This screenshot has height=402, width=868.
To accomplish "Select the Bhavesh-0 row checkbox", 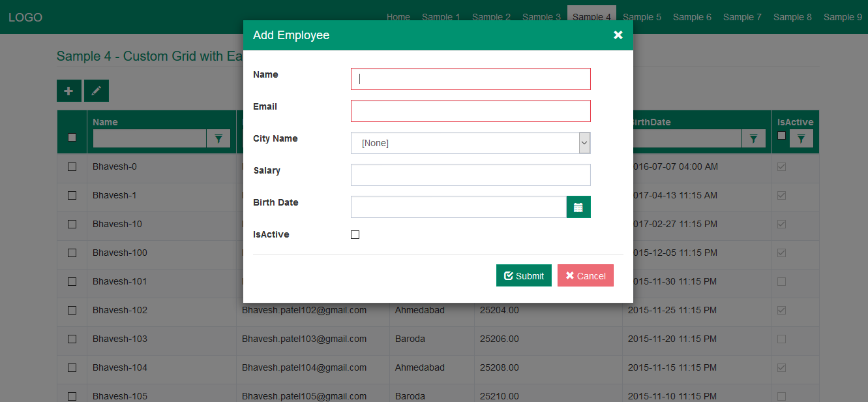I will pos(72,167).
